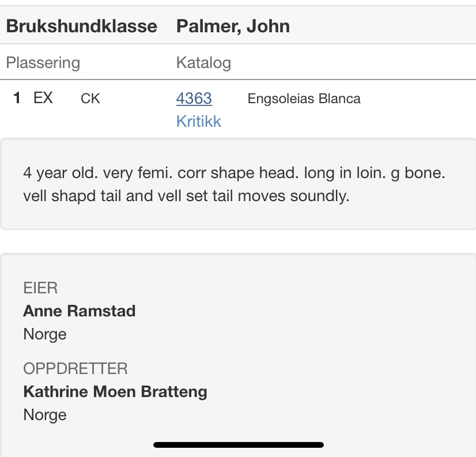
Task: Click the Plassering column header
Action: [43, 62]
